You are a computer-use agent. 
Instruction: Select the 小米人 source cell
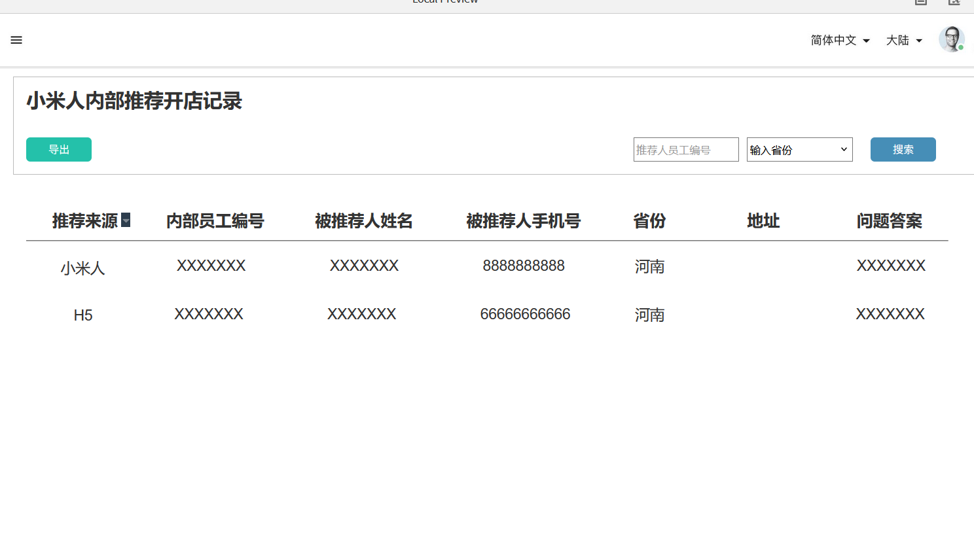[x=83, y=268]
